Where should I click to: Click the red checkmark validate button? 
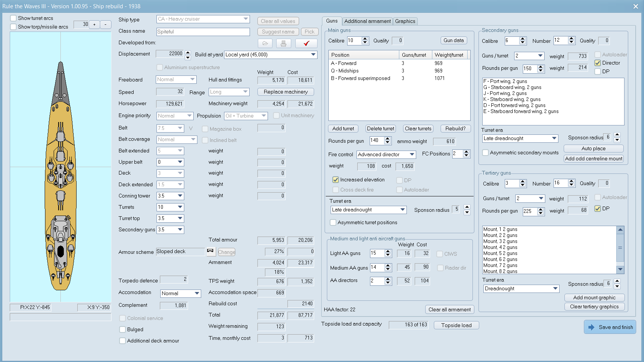306,44
